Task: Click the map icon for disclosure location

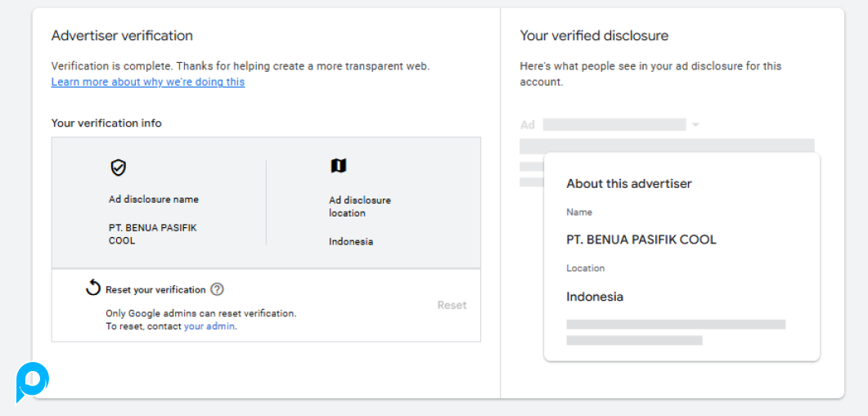Action: point(338,166)
